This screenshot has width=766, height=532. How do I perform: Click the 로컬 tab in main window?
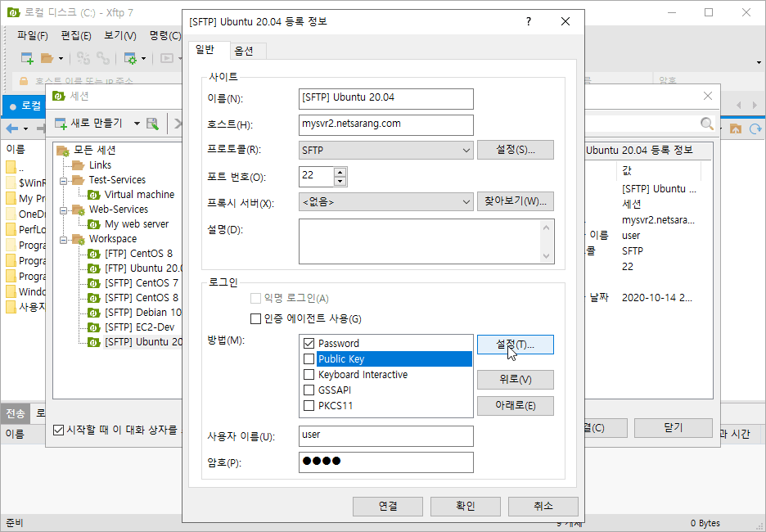(25, 106)
